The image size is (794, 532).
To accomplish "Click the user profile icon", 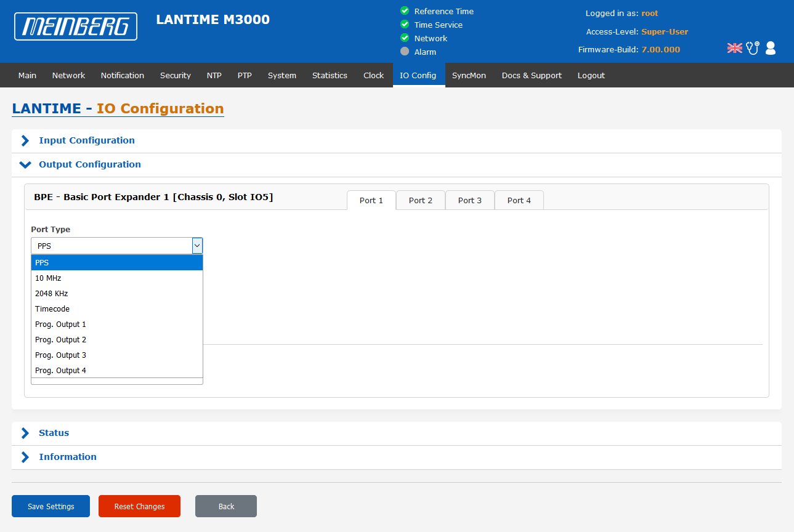I will [770, 48].
